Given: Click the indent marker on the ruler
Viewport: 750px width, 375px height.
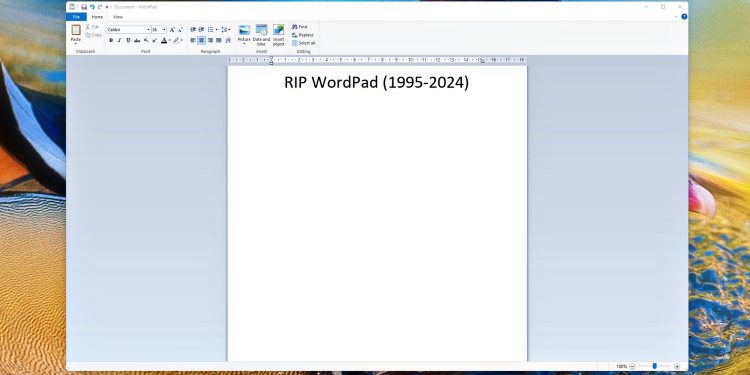Looking at the screenshot, I should pyautogui.click(x=271, y=60).
